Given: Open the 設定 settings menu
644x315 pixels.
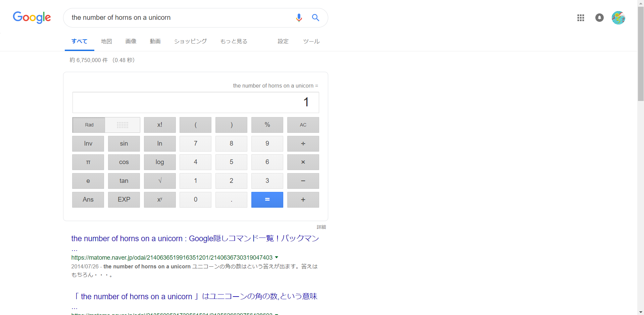Looking at the screenshot, I should (283, 41).
